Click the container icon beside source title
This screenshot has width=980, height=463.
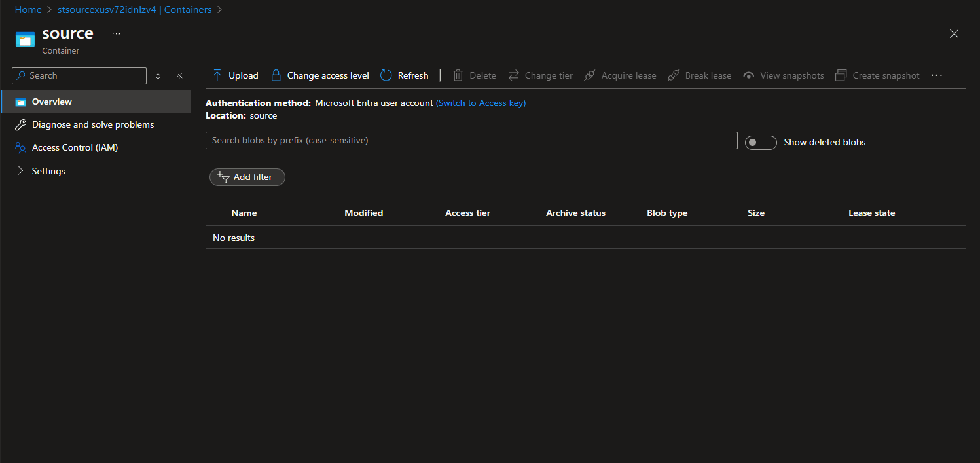click(24, 39)
